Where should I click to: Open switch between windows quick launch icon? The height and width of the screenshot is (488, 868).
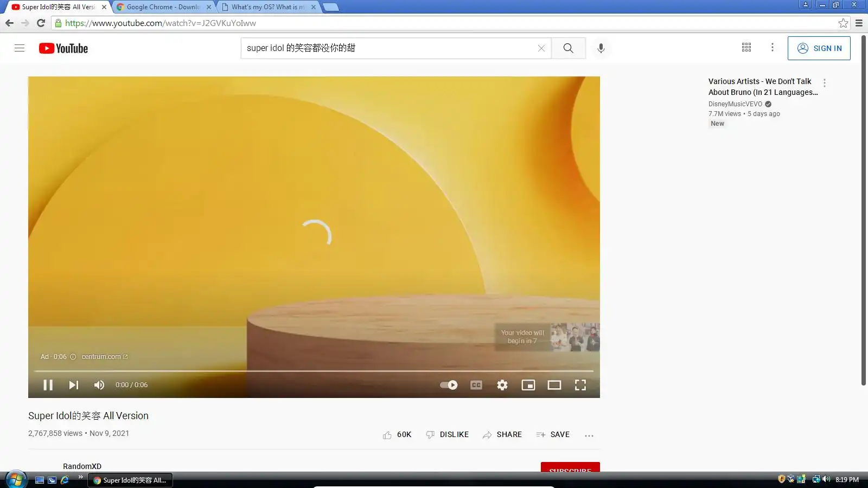[52, 480]
